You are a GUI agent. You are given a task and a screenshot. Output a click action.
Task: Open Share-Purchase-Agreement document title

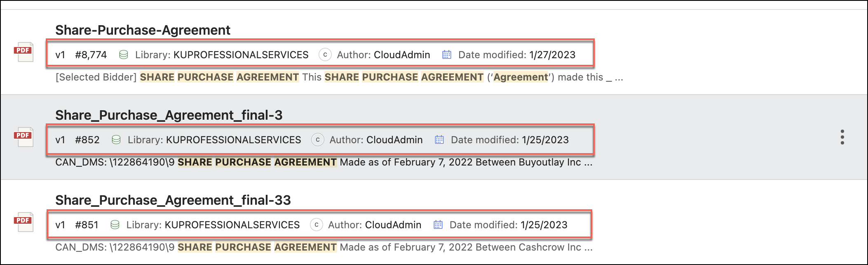click(x=143, y=30)
